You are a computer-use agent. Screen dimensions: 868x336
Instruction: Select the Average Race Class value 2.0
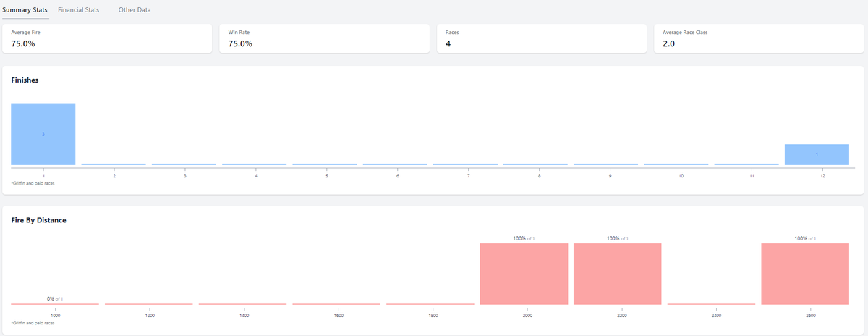669,43
